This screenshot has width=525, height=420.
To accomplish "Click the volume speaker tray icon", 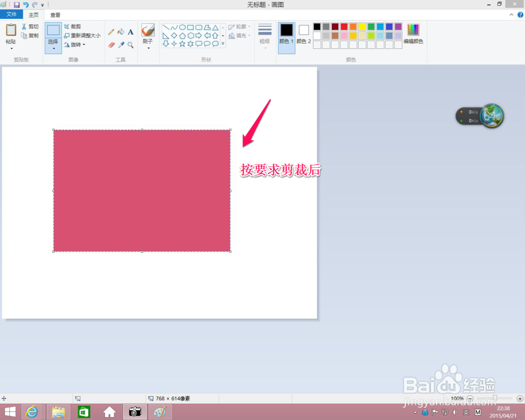I will click(455, 412).
